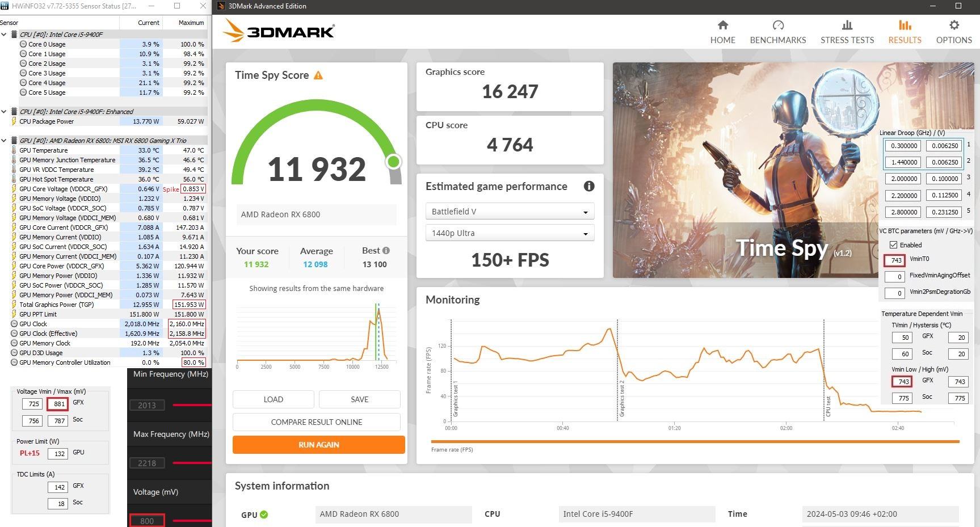This screenshot has width=980, height=527.
Task: Click the Vmin Low Soc field showing 775
Action: pyautogui.click(x=902, y=398)
